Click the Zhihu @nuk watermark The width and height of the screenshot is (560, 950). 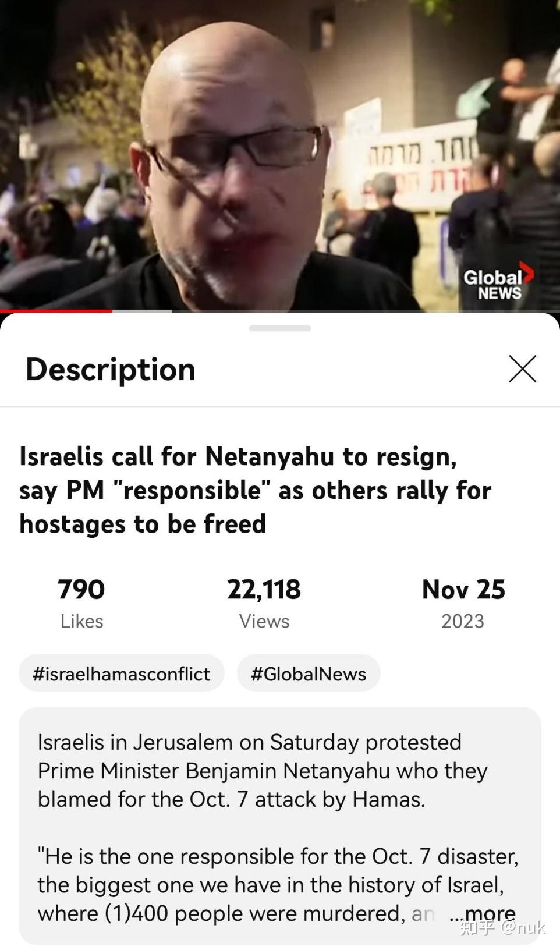[x=502, y=927]
